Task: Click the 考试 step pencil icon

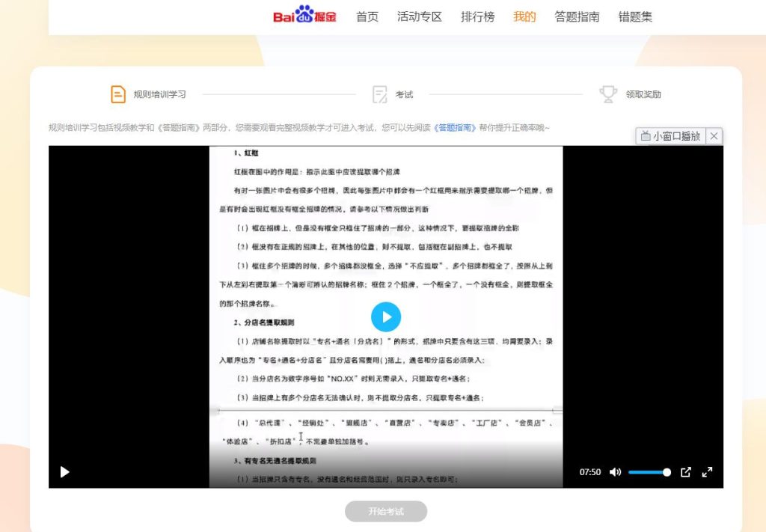Action: point(379,94)
